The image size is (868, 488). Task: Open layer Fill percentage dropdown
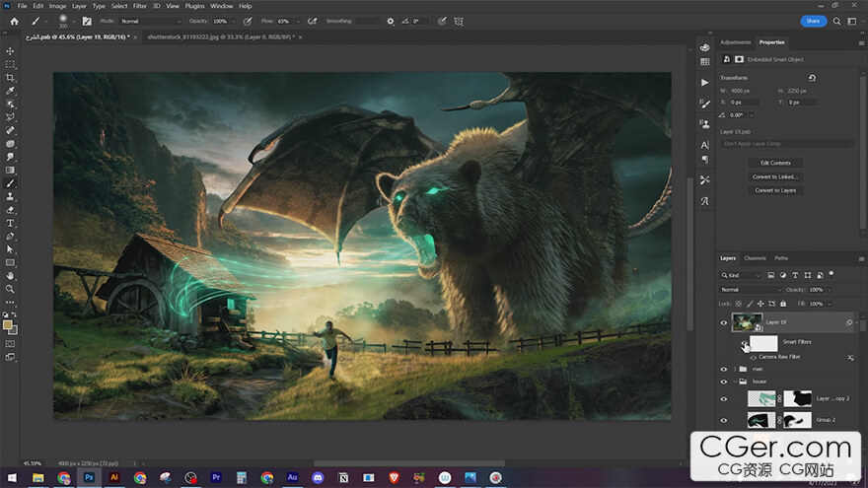[830, 304]
